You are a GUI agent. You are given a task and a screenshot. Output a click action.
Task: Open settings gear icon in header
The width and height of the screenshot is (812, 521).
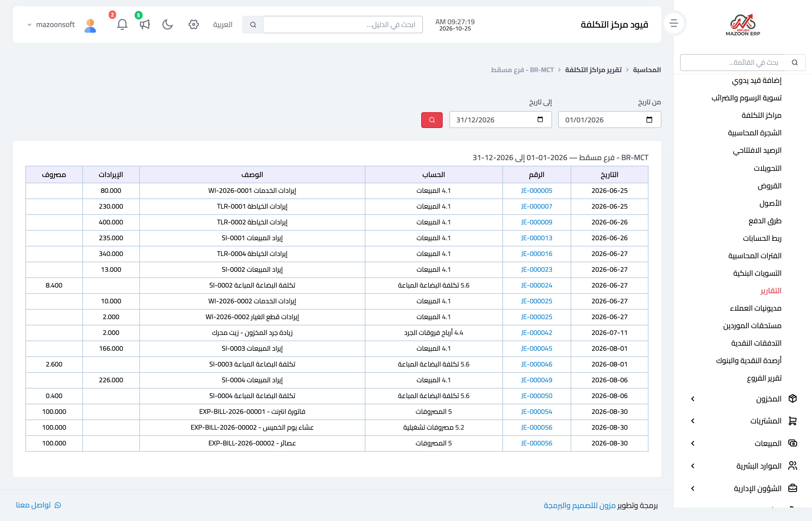tap(193, 24)
